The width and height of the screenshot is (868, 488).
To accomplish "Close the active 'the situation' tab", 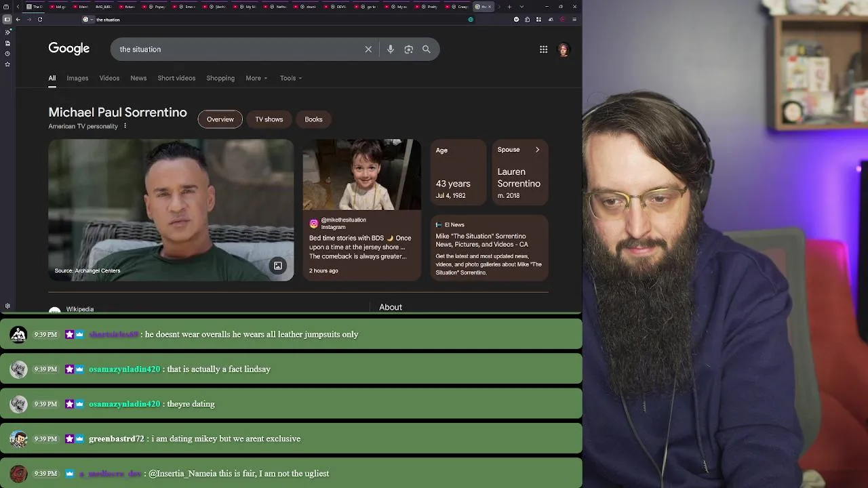I will tap(490, 7).
